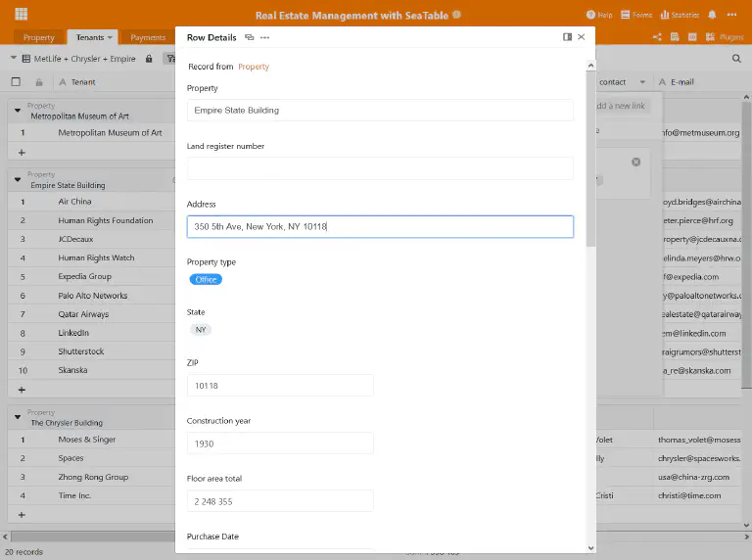The height and width of the screenshot is (560, 752).
Task: Open the apps grid icon
Action: [22, 14]
